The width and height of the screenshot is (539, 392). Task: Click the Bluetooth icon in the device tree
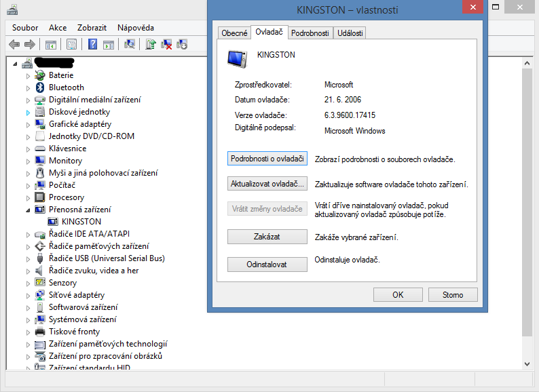coord(40,87)
